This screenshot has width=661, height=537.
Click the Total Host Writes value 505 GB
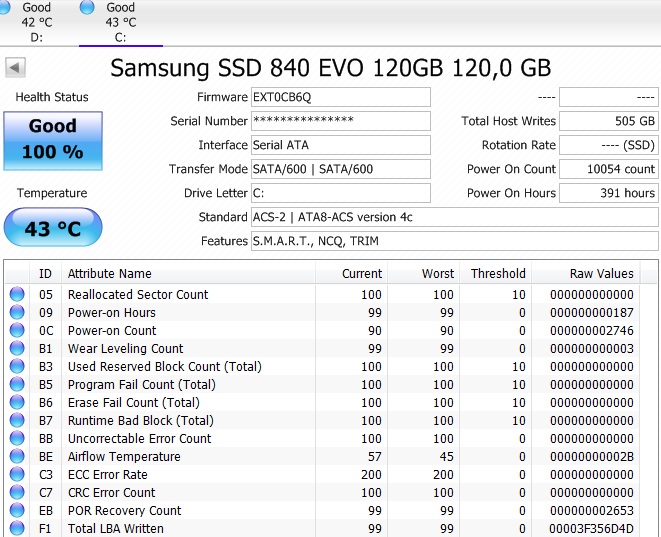[608, 121]
